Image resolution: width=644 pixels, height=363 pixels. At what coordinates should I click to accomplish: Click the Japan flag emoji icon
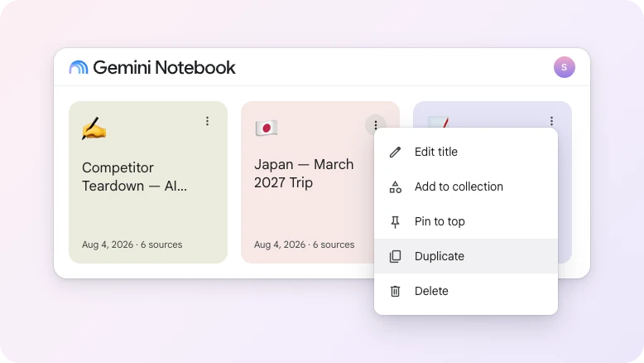267,128
